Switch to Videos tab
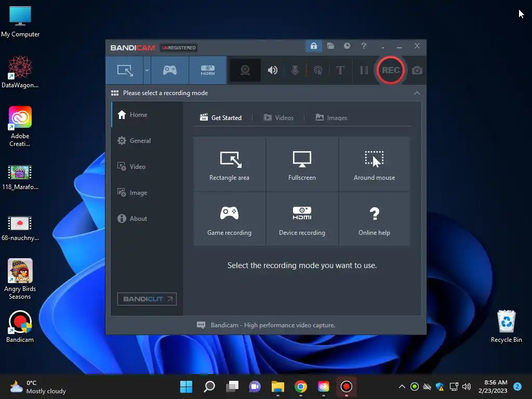The height and width of the screenshot is (399, 532). (278, 118)
